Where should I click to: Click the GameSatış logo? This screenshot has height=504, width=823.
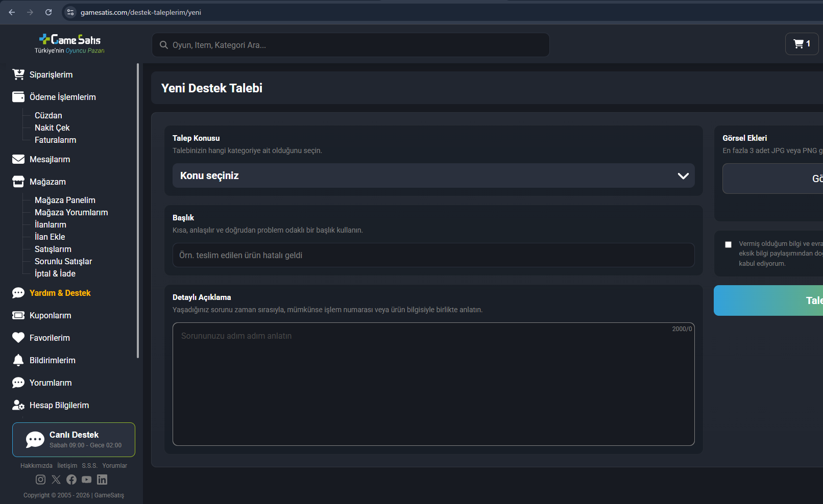click(x=70, y=44)
